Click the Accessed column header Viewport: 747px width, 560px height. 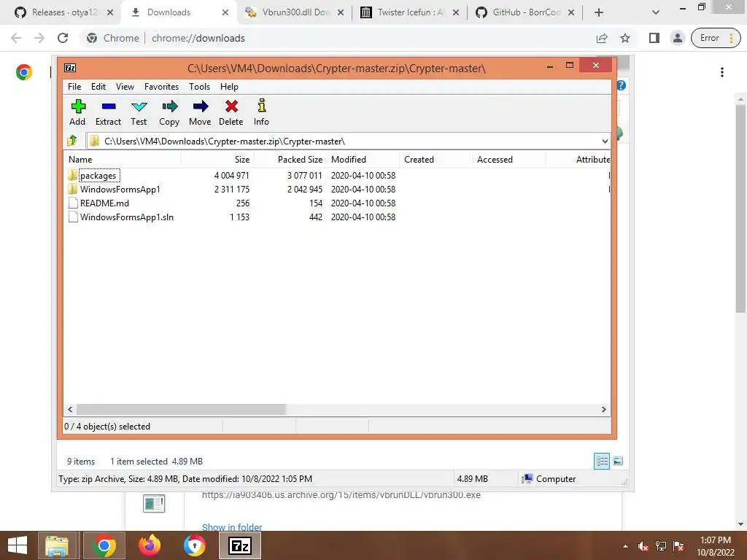pos(508,160)
